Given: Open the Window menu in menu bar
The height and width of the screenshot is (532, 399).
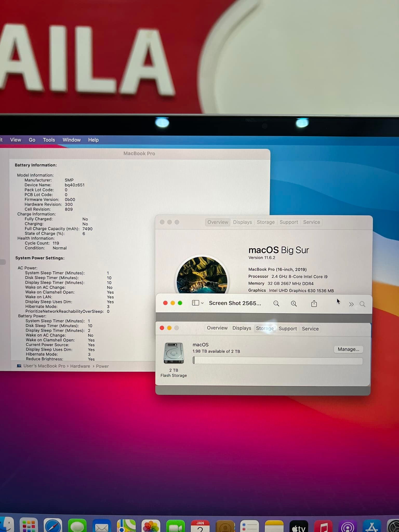Looking at the screenshot, I should click(x=72, y=140).
